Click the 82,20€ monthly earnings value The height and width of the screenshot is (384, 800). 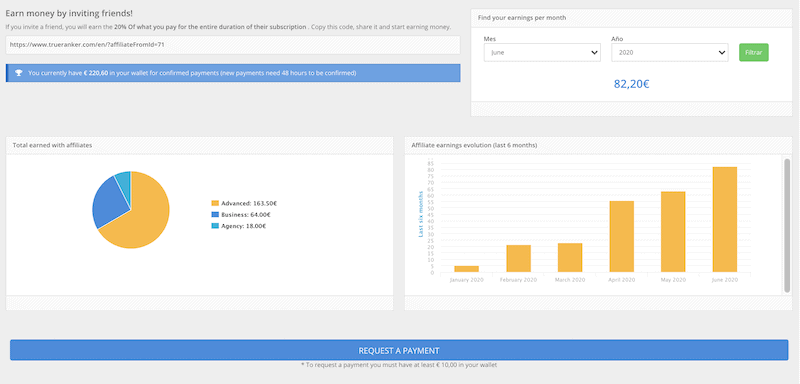coord(632,84)
